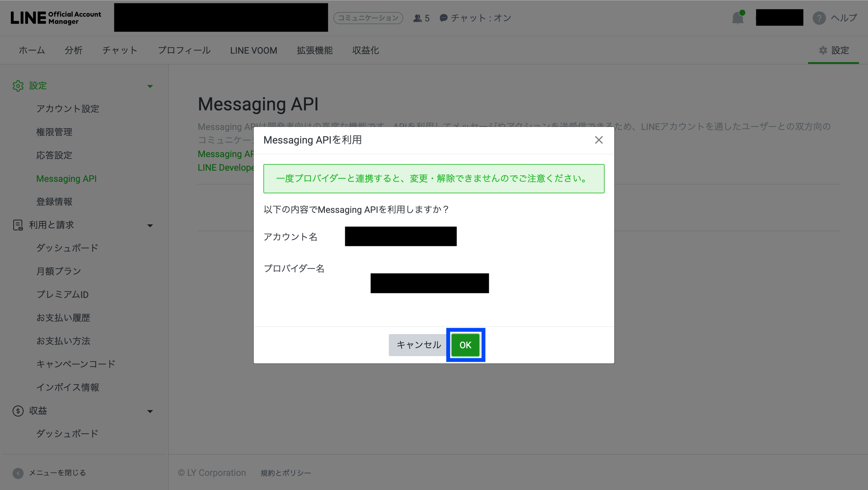Click the notification bell icon
Viewport: 868px width, 490px height.
click(737, 18)
